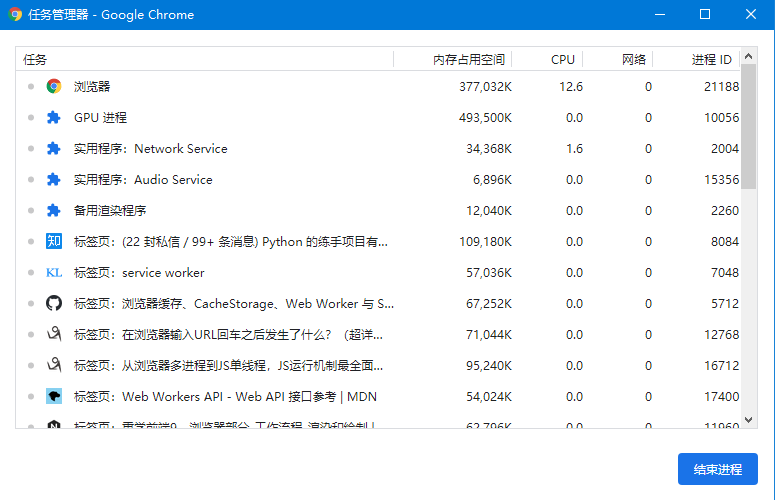The image size is (775, 500).
Task: Sort by 内存占用空间 column header
Action: click(469, 60)
